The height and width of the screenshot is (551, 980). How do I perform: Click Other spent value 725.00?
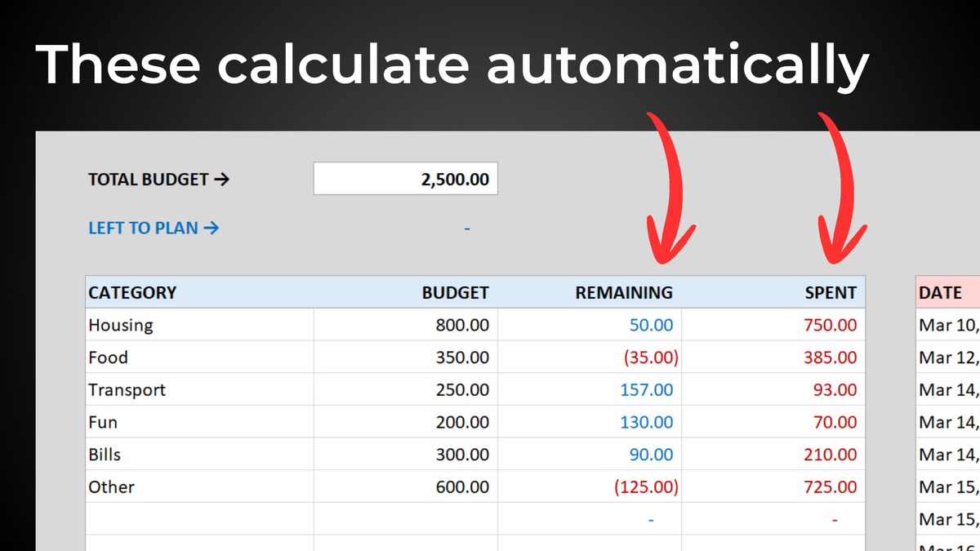[831, 487]
